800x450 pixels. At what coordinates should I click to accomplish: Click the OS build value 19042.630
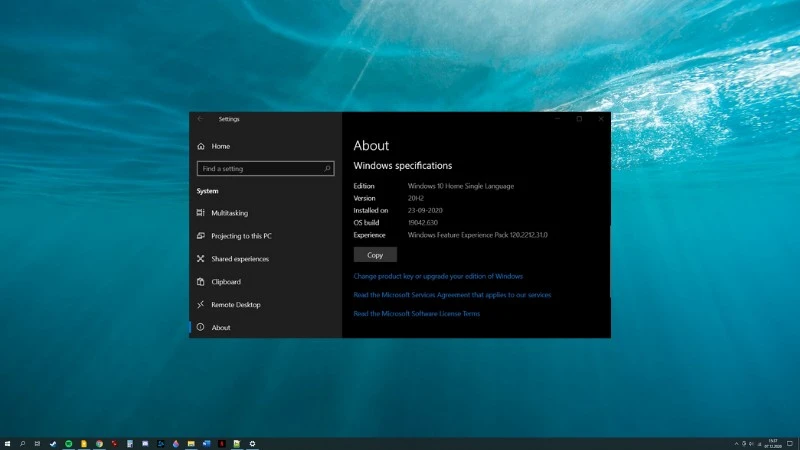click(x=422, y=222)
